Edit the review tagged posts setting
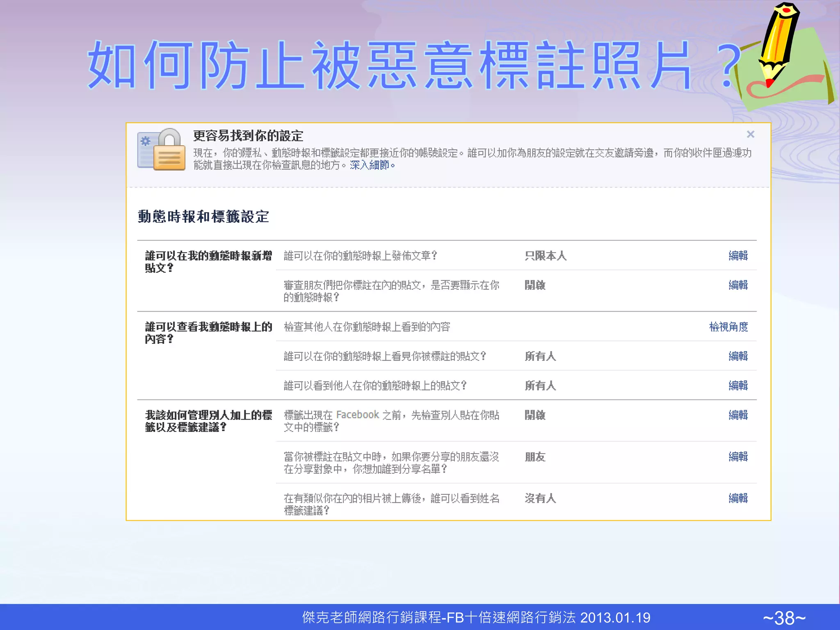Image resolution: width=840 pixels, height=630 pixels. [738, 285]
